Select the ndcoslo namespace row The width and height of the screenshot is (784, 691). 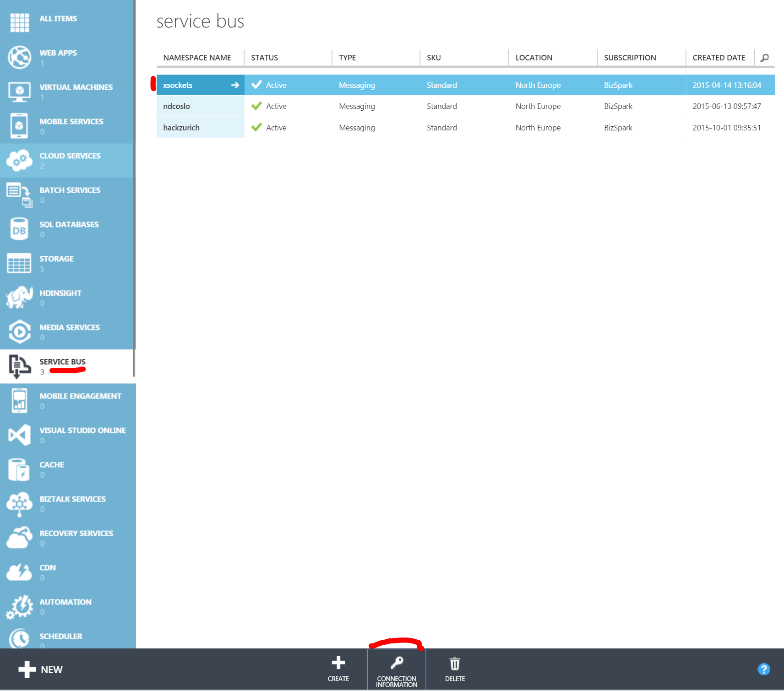[x=465, y=106]
